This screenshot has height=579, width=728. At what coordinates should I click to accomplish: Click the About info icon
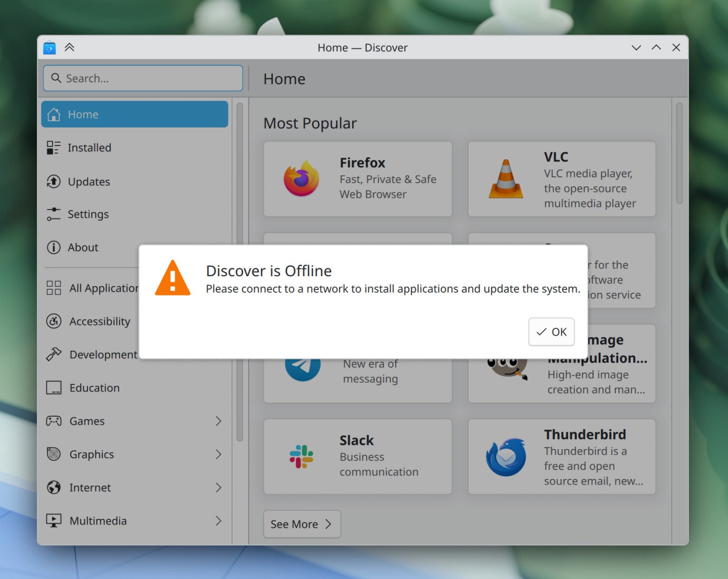coord(54,247)
